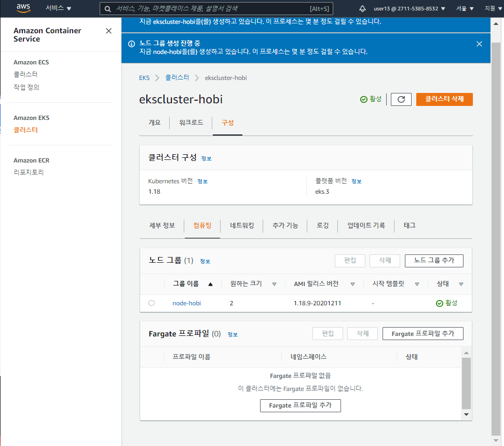Click the 노드 그룹 추가 button

pos(434,261)
